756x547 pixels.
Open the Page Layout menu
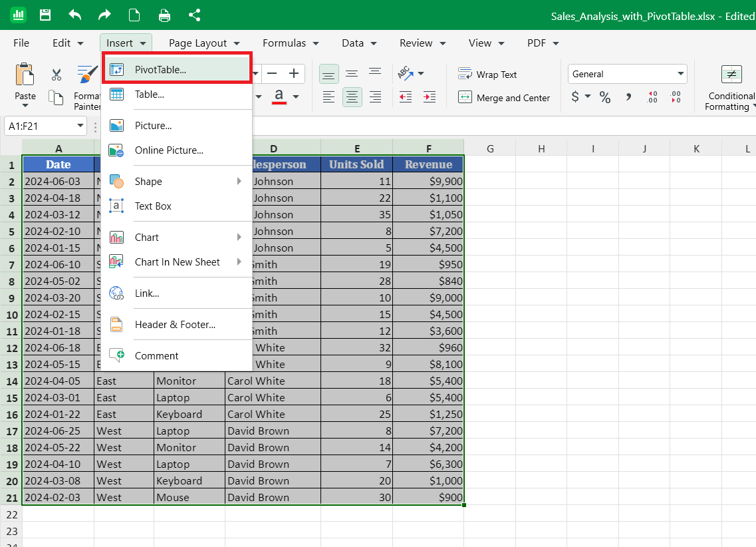click(204, 43)
